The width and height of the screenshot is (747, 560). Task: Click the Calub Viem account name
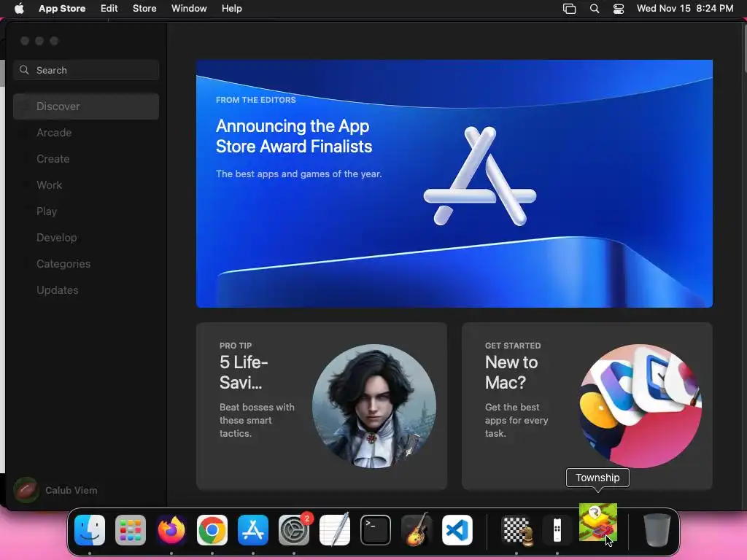[x=71, y=490]
